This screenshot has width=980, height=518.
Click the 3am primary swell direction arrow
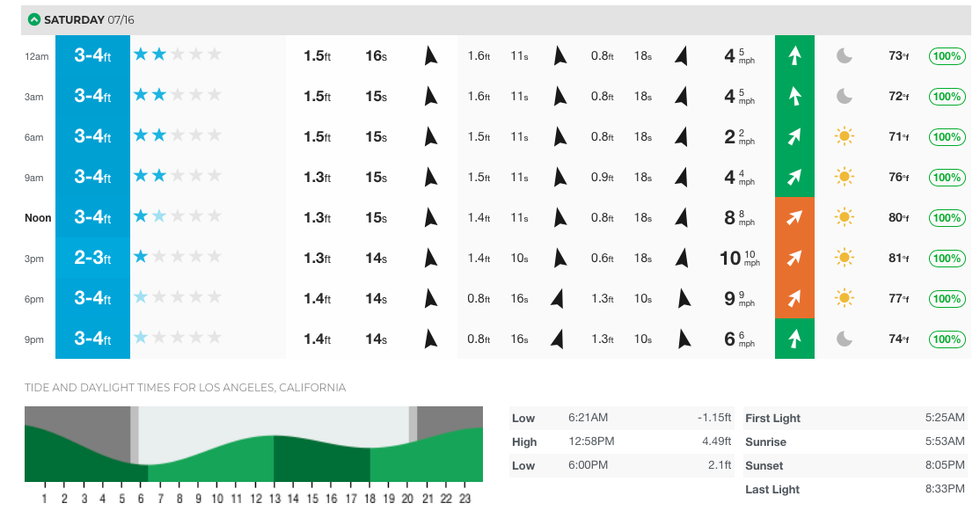tap(430, 97)
